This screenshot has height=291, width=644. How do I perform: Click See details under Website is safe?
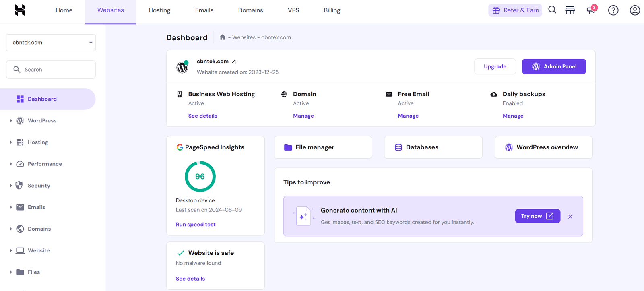190,279
